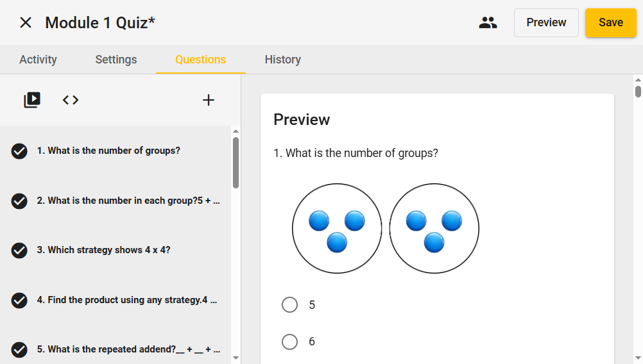Viewport: 643px width, 364px height.
Task: Click the checkmark icon beside question 1
Action: point(19,151)
